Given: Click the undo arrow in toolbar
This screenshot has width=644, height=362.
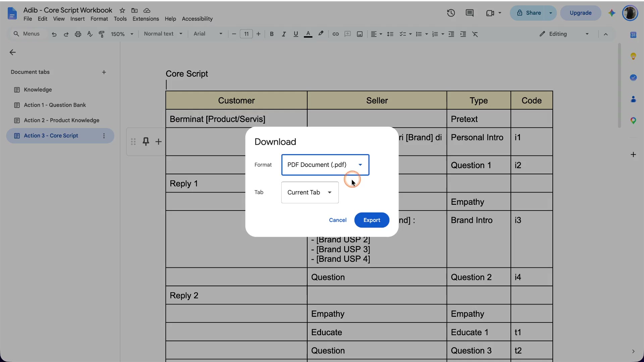Looking at the screenshot, I should coord(54,34).
